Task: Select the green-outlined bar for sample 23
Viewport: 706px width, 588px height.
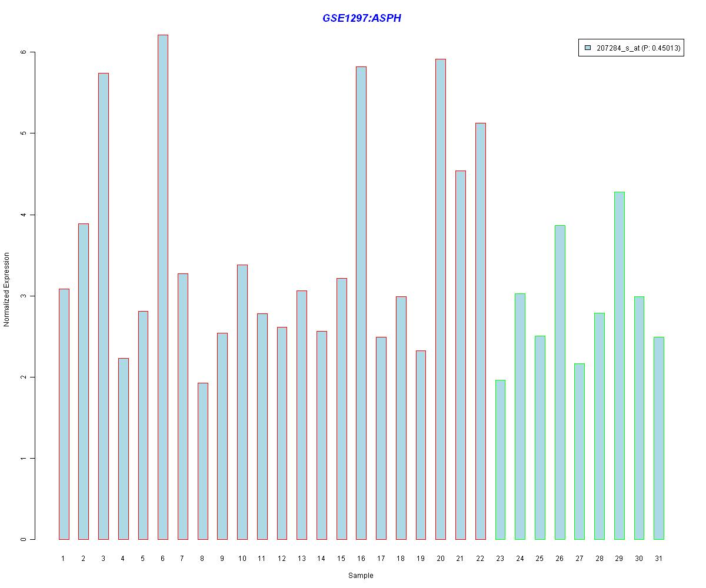Action: [500, 460]
